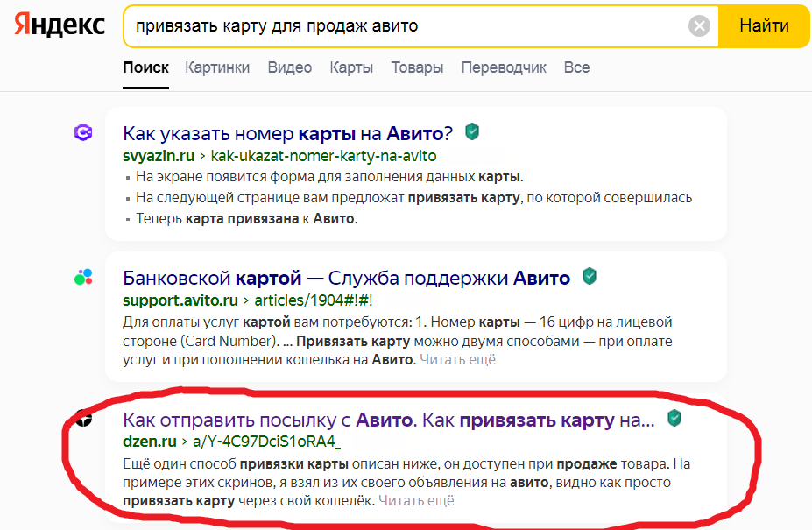
Task: Click the support.avito.ru domain link
Action: pos(180,300)
